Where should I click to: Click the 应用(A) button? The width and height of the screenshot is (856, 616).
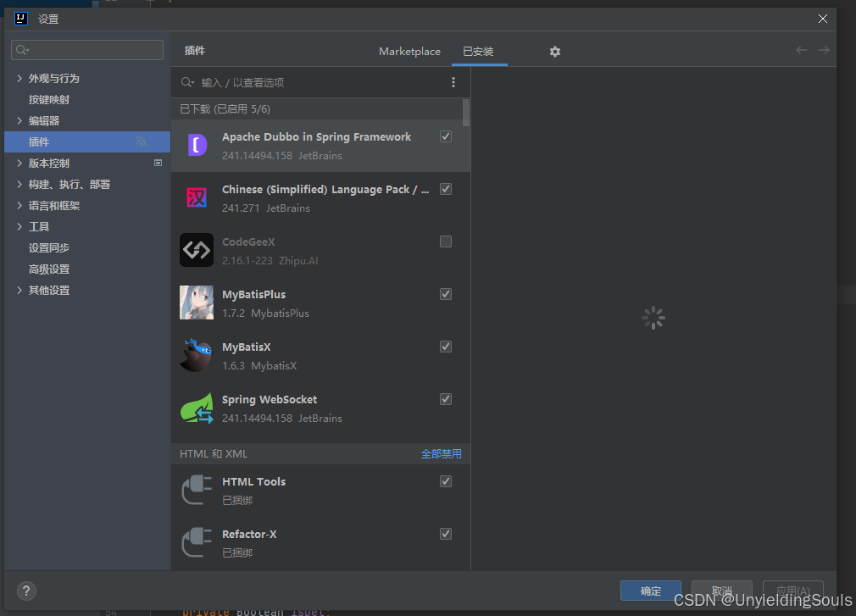click(792, 591)
